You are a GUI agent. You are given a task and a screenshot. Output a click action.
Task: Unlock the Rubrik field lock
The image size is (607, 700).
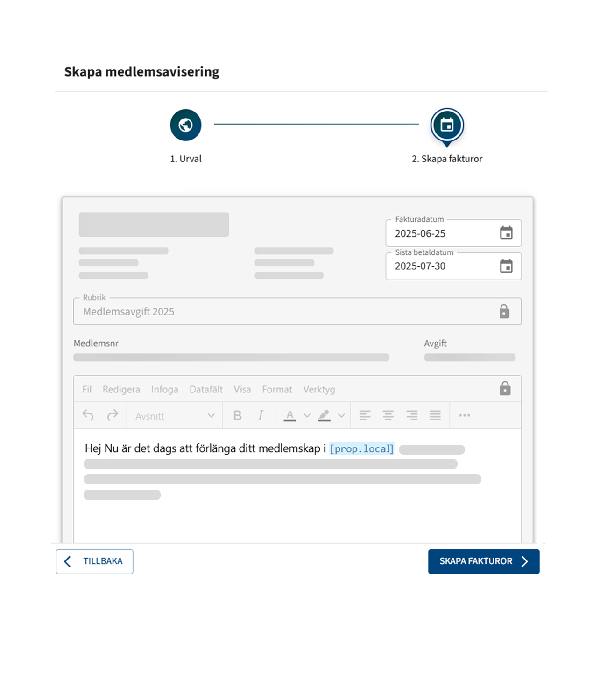click(504, 311)
